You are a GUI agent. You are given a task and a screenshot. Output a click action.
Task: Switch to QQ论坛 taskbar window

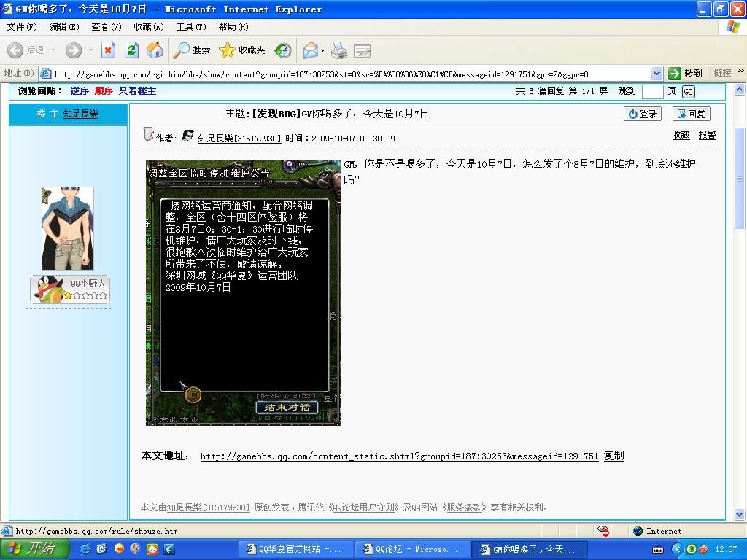click(x=412, y=549)
